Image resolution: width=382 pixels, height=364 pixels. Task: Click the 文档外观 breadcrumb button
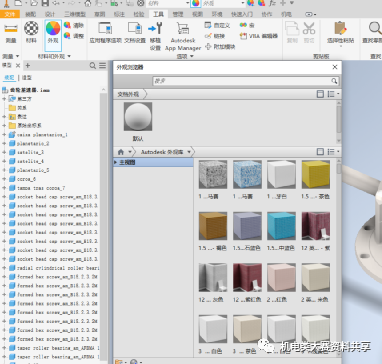click(x=128, y=94)
